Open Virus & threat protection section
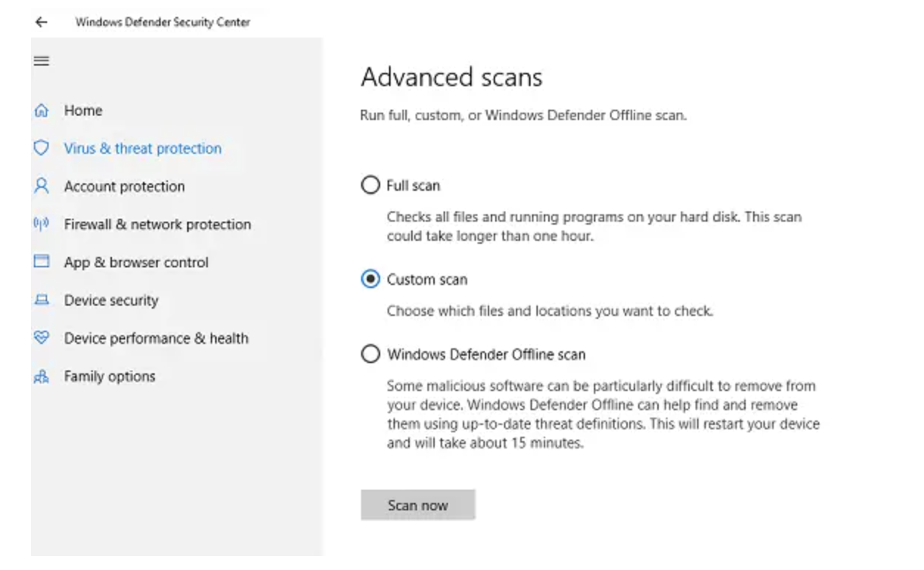924x570 pixels. [142, 148]
